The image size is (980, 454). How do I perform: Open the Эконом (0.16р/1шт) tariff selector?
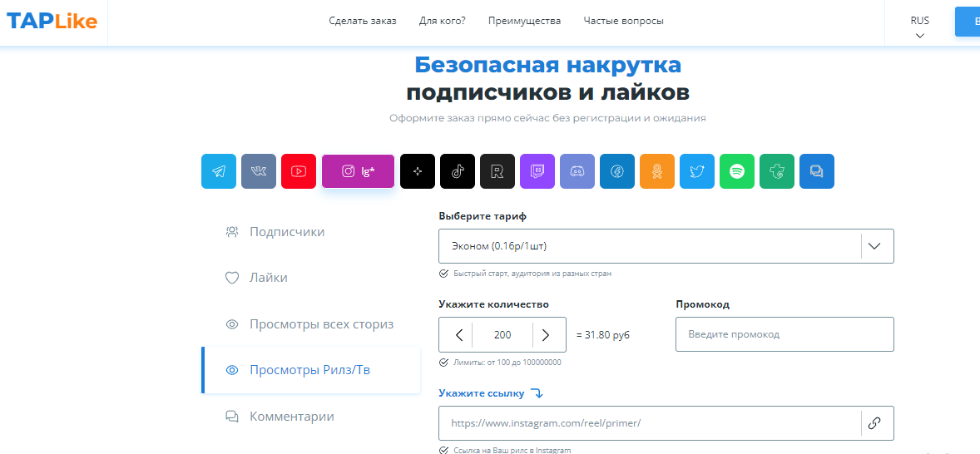click(666, 246)
